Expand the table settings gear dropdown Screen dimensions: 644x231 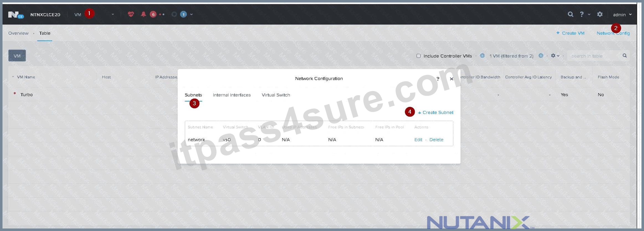555,56
